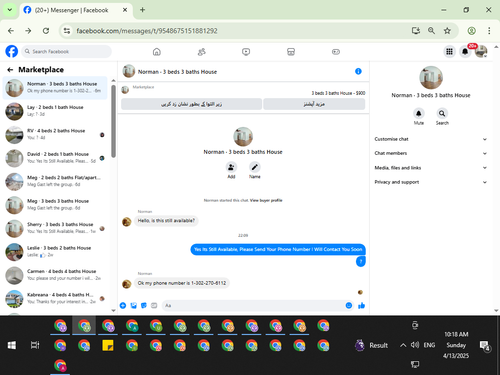
Task: Attach a file with the photo icon
Action: pos(134,305)
